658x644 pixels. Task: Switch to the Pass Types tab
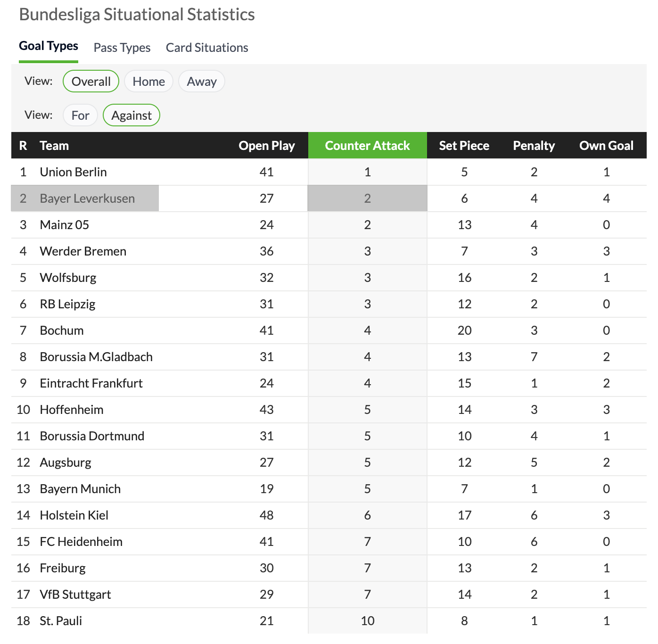(122, 48)
